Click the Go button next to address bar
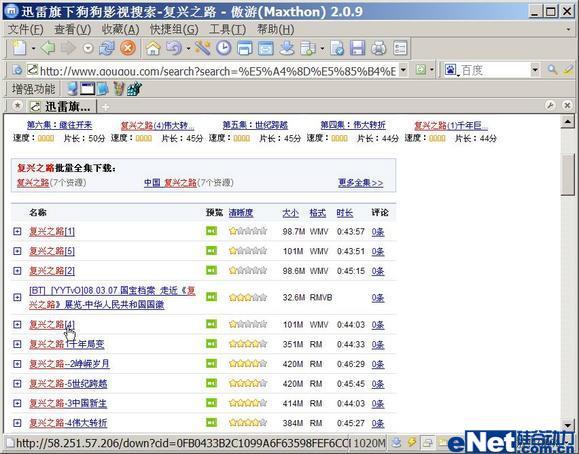The height and width of the screenshot is (454, 579). (x=421, y=69)
